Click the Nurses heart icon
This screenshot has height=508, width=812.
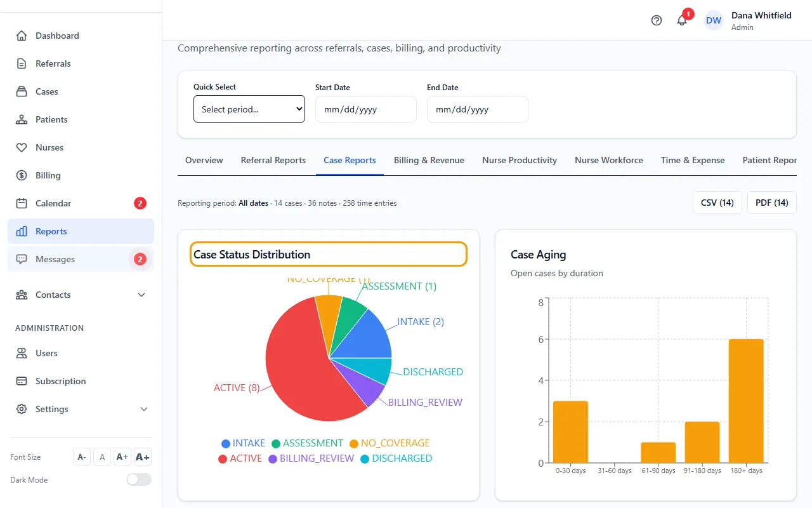tap(22, 147)
